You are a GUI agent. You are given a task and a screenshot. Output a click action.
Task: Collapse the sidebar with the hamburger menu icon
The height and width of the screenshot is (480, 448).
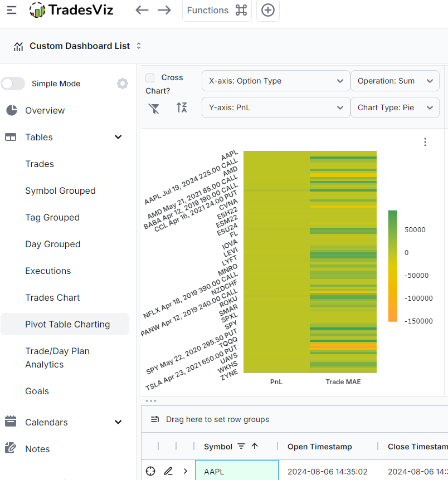pos(12,11)
